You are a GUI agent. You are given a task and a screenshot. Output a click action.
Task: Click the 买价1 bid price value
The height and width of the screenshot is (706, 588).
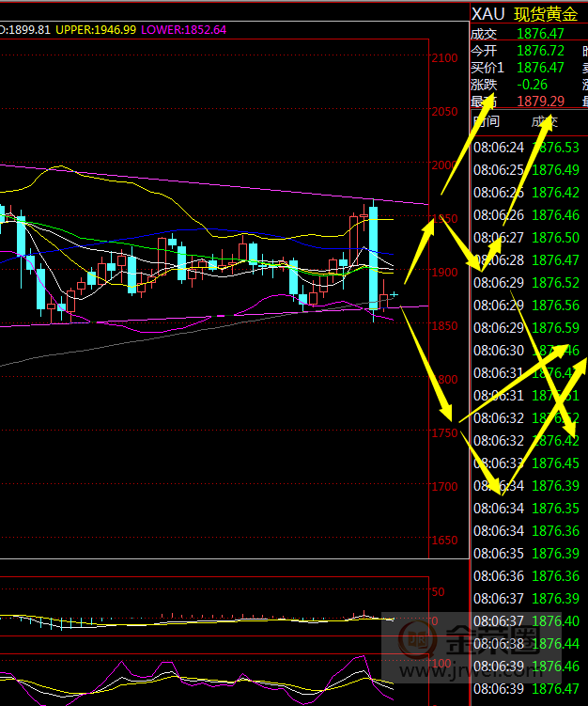point(540,68)
